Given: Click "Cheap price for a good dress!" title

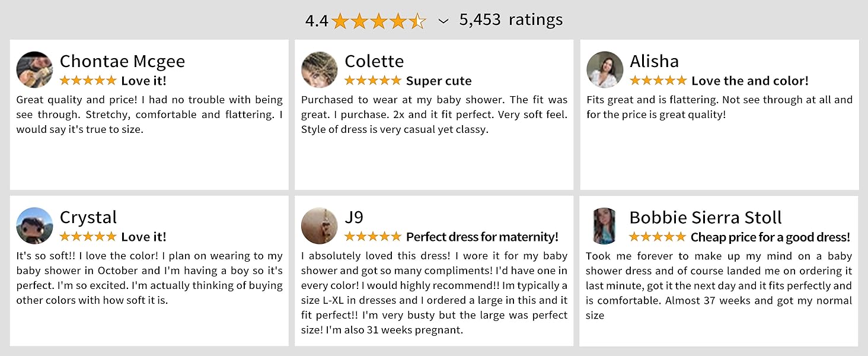Looking at the screenshot, I should coord(770,237).
